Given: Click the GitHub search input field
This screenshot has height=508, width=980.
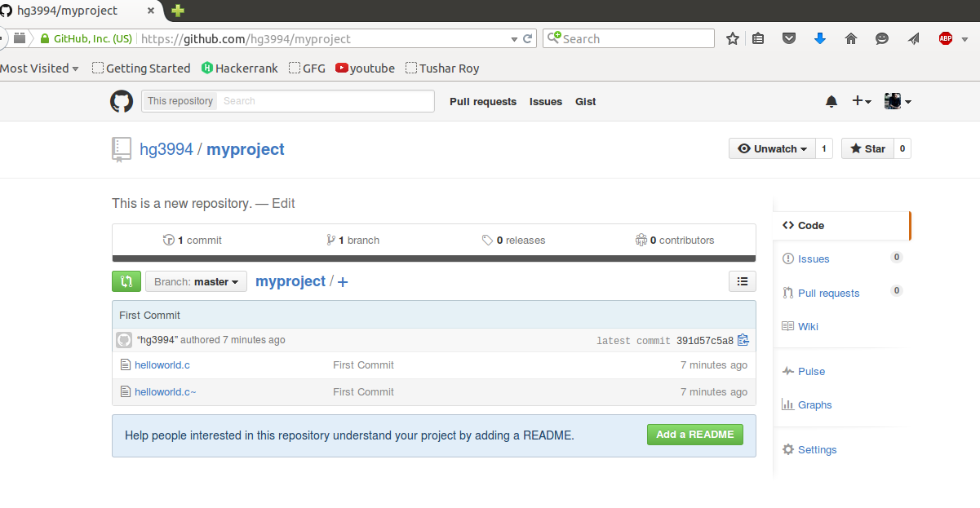Looking at the screenshot, I should pos(326,101).
